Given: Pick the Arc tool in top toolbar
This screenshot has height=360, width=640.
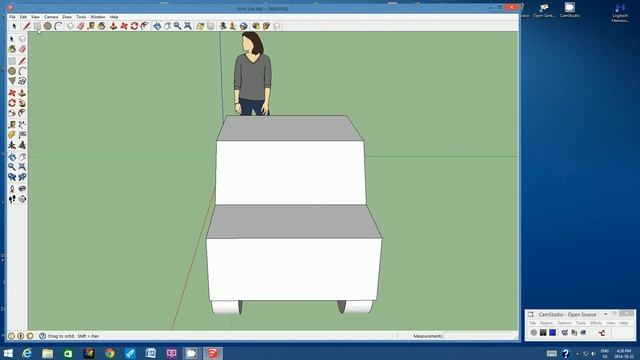Looking at the screenshot, I should pyautogui.click(x=58, y=26).
